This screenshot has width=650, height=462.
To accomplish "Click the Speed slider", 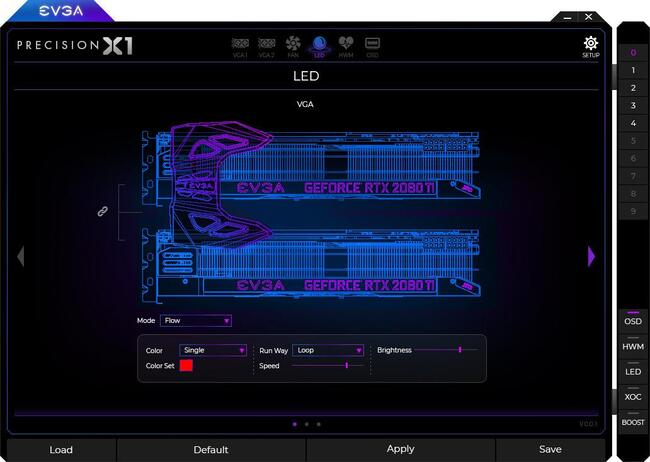I will 328,365.
